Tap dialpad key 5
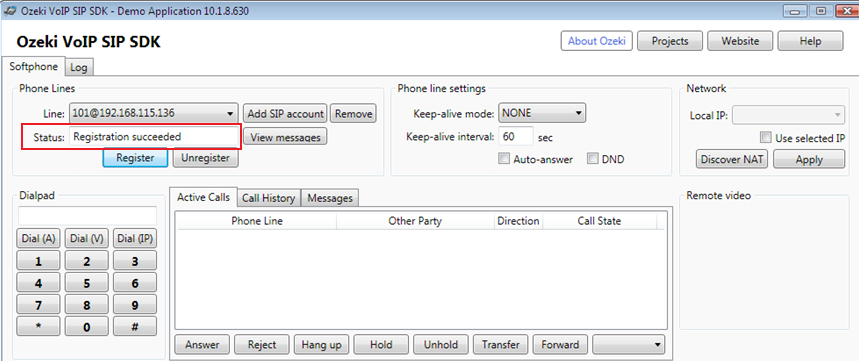 click(x=87, y=283)
